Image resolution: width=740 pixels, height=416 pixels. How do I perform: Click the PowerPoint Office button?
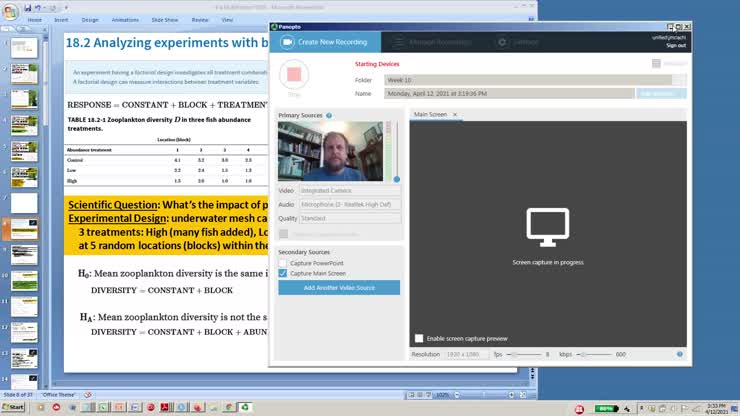[x=10, y=11]
